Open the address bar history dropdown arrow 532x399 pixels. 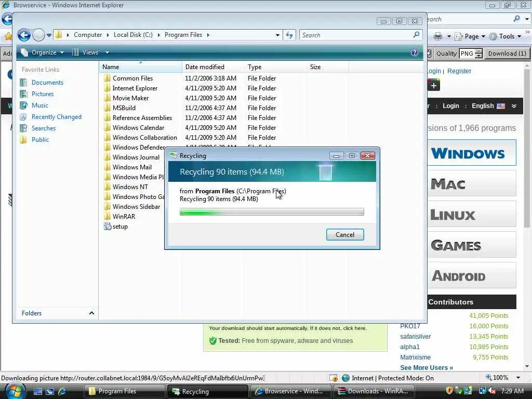pyautogui.click(x=277, y=35)
